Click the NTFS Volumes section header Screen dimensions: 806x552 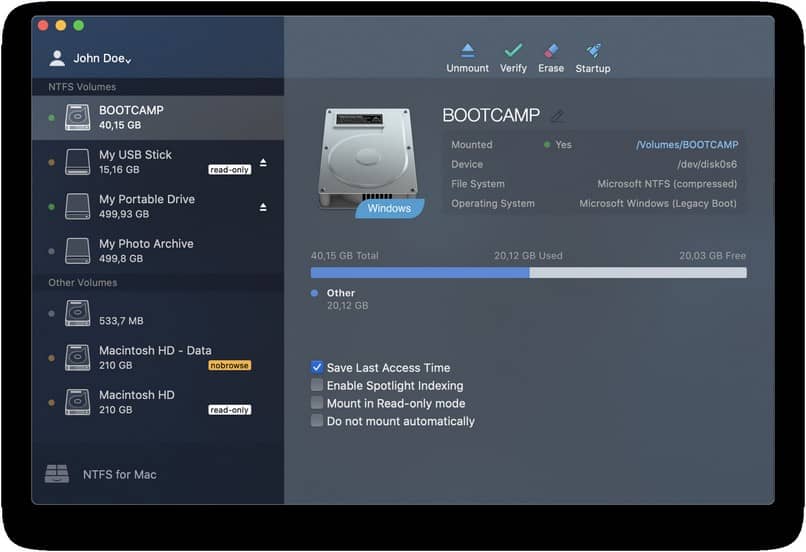(82, 87)
